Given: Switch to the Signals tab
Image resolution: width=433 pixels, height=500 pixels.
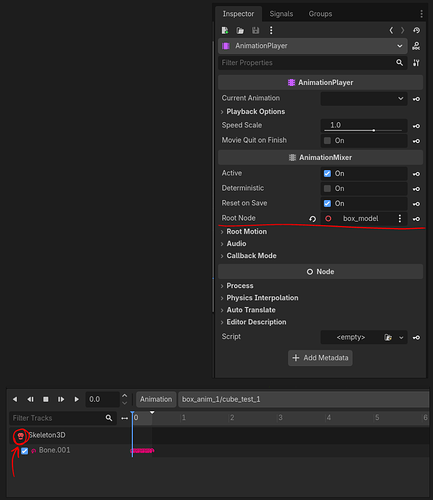Looking at the screenshot, I should pyautogui.click(x=281, y=14).
